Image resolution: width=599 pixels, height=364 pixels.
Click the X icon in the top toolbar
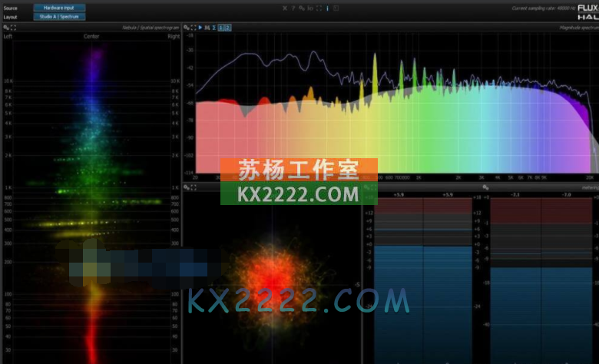tap(285, 8)
